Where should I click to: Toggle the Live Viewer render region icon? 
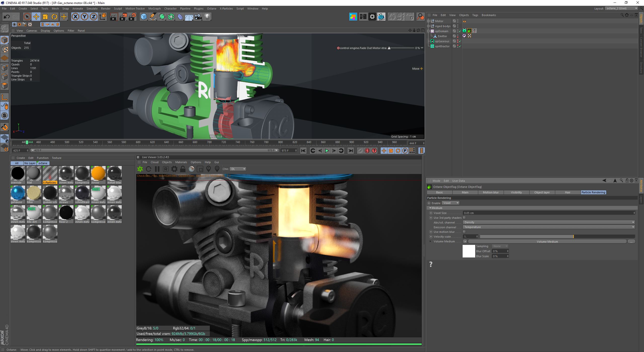click(200, 169)
